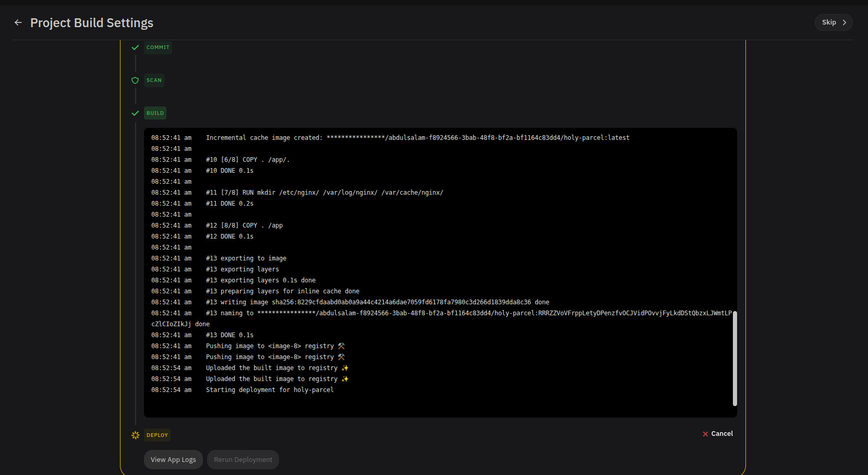Click log line '#13 preparing layers for inline cache done'
The width and height of the screenshot is (868, 475).
click(x=283, y=291)
